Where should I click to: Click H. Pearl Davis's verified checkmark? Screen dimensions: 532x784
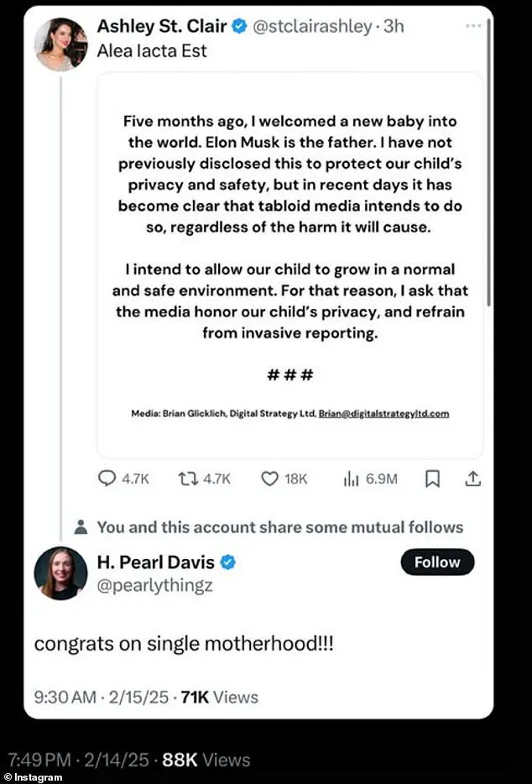click(x=227, y=562)
